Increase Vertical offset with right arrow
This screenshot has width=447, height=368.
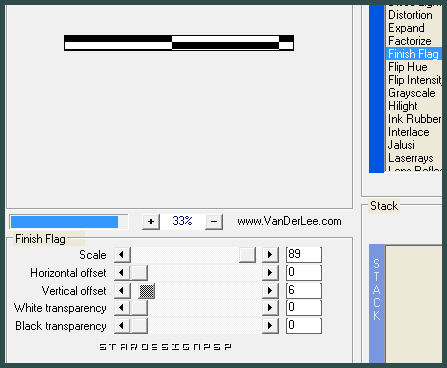click(x=270, y=291)
